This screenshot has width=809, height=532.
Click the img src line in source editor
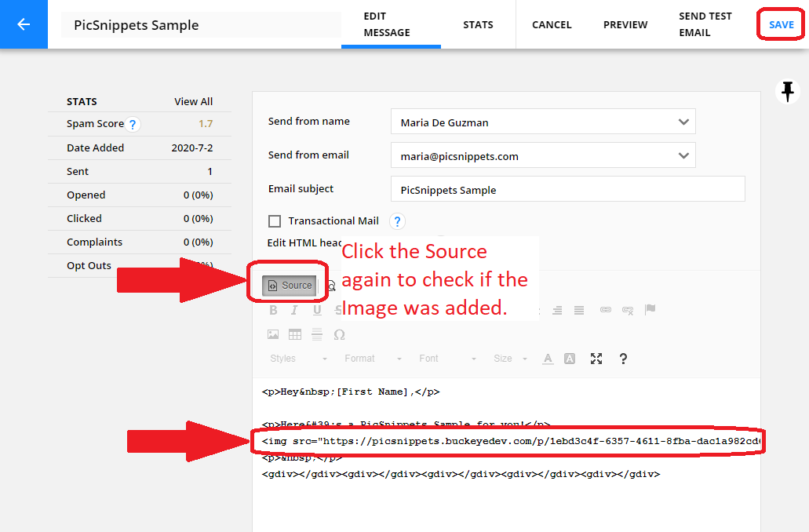(x=511, y=441)
